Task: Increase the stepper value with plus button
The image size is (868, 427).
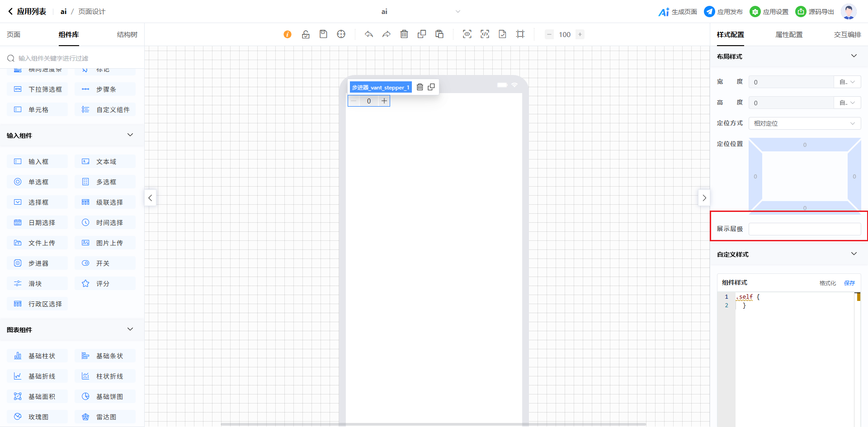Action: 384,101
